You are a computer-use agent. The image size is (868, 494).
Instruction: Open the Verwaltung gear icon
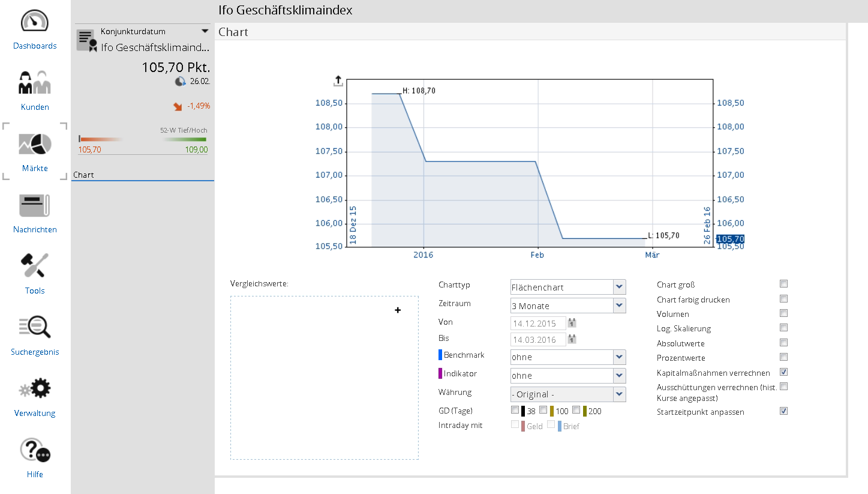35,389
